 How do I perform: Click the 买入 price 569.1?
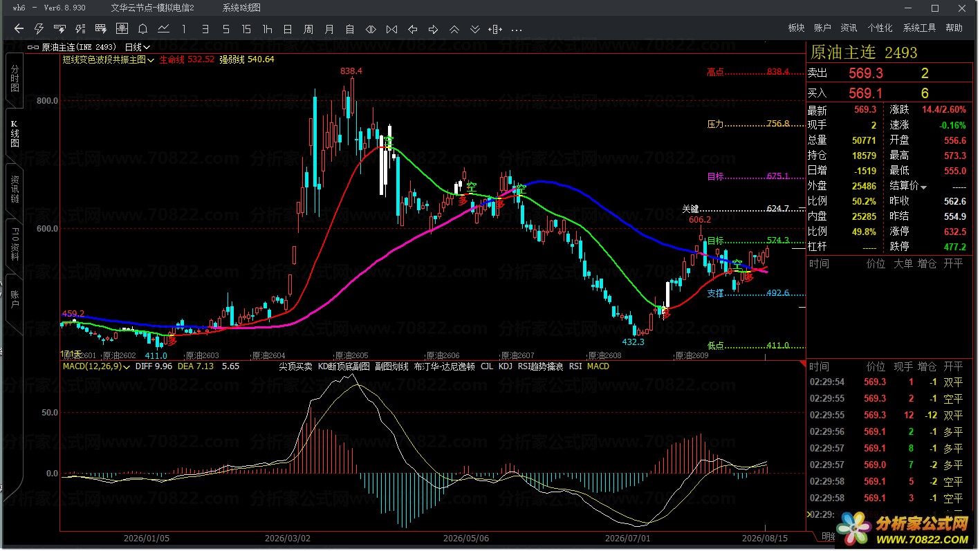tap(865, 93)
